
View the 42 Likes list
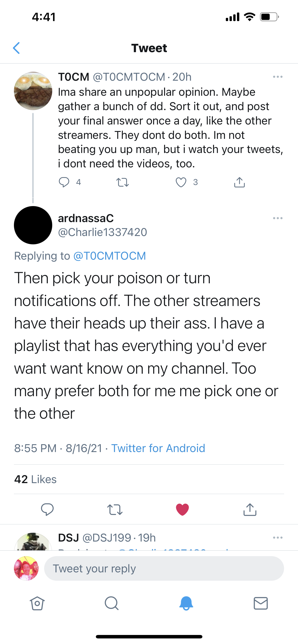35,479
